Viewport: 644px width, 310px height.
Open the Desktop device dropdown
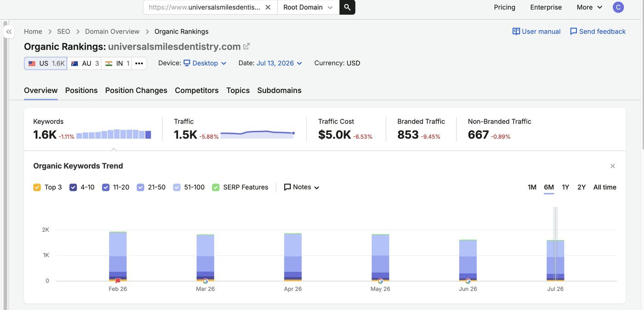click(x=205, y=63)
